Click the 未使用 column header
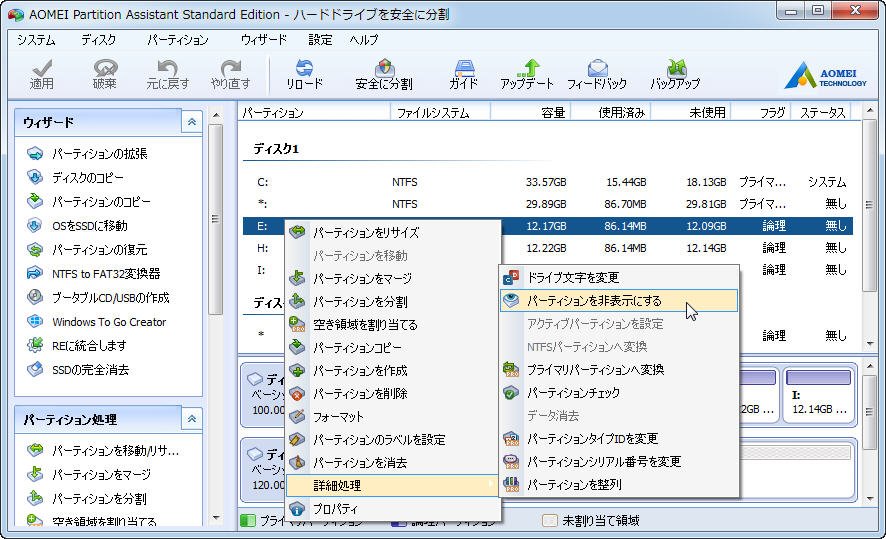Viewport: 886px width, 539px height. point(690,112)
